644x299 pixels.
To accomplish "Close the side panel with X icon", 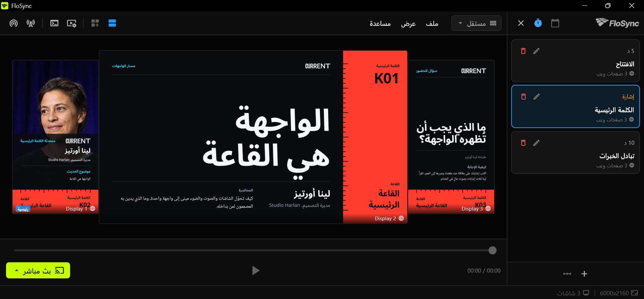I will 521,23.
